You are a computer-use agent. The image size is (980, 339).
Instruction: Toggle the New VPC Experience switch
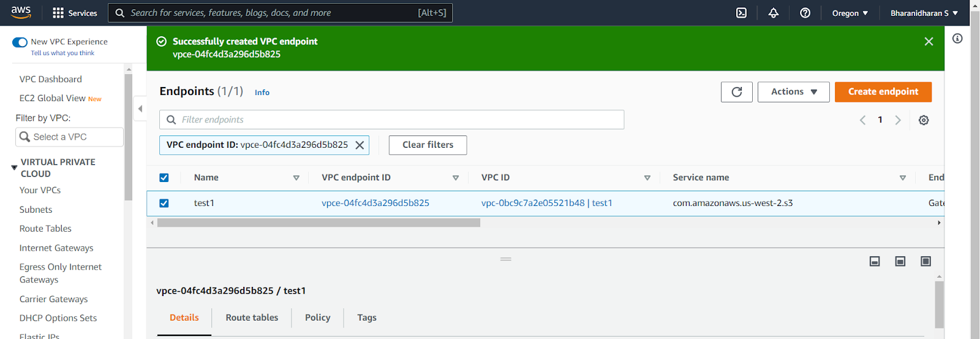tap(20, 42)
